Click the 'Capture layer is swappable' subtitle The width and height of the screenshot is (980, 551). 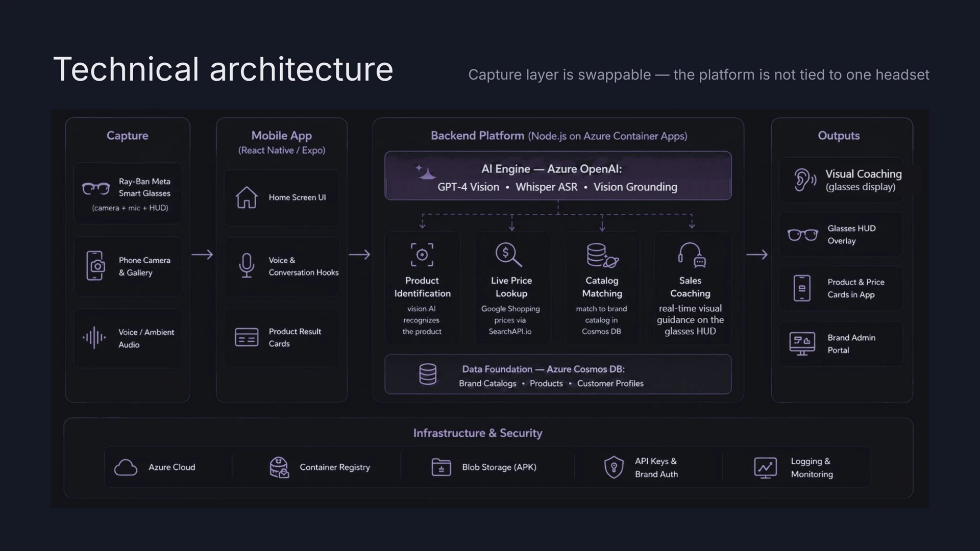699,74
